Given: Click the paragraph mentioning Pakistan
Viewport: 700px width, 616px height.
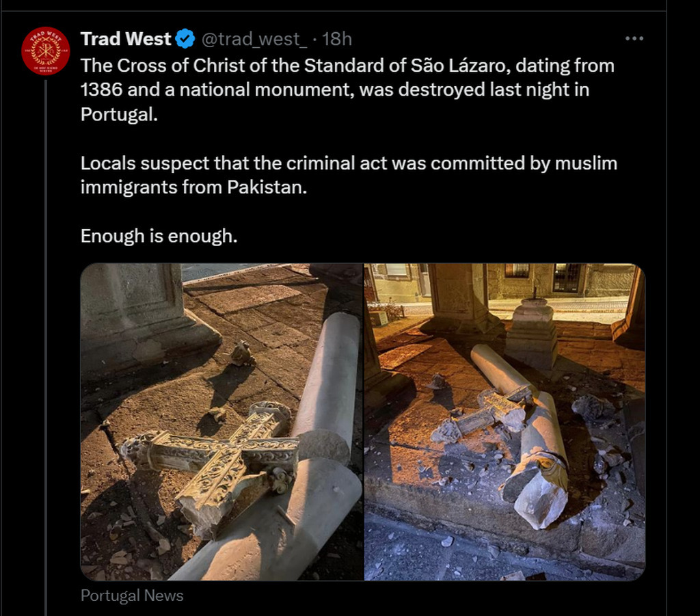Looking at the screenshot, I should 349,175.
